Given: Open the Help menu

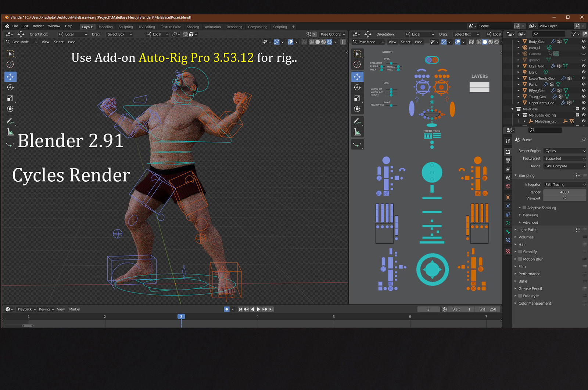Looking at the screenshot, I should [69, 26].
